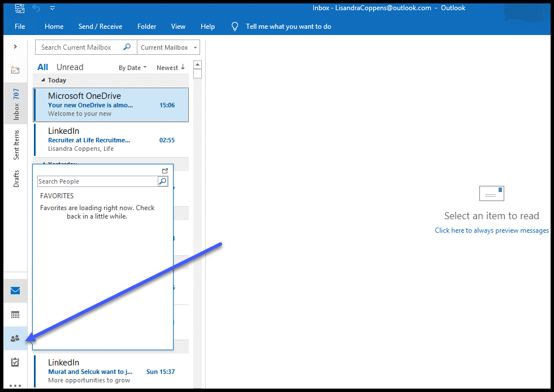Open the Drafts folder
Image resolution: width=554 pixels, height=392 pixels.
[x=16, y=178]
